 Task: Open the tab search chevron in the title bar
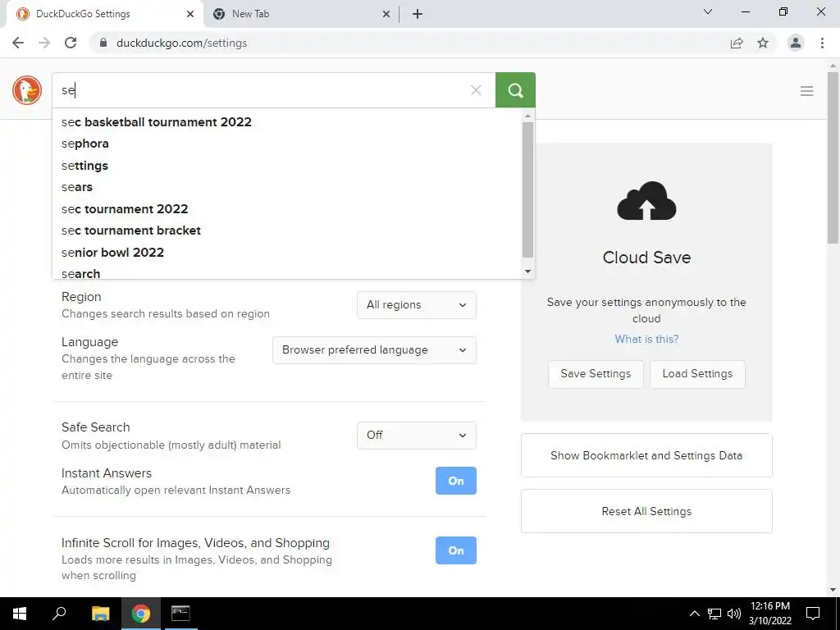pyautogui.click(x=708, y=11)
